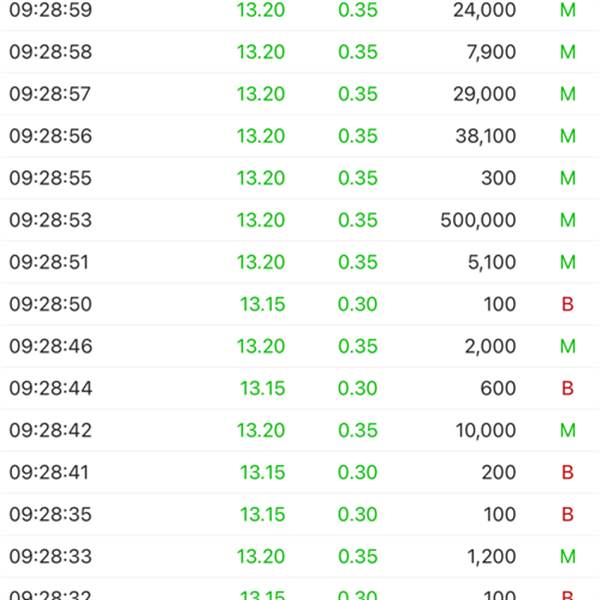The height and width of the screenshot is (600, 600).
Task: Tap the M marker for 09:28:51
Action: pyautogui.click(x=568, y=262)
